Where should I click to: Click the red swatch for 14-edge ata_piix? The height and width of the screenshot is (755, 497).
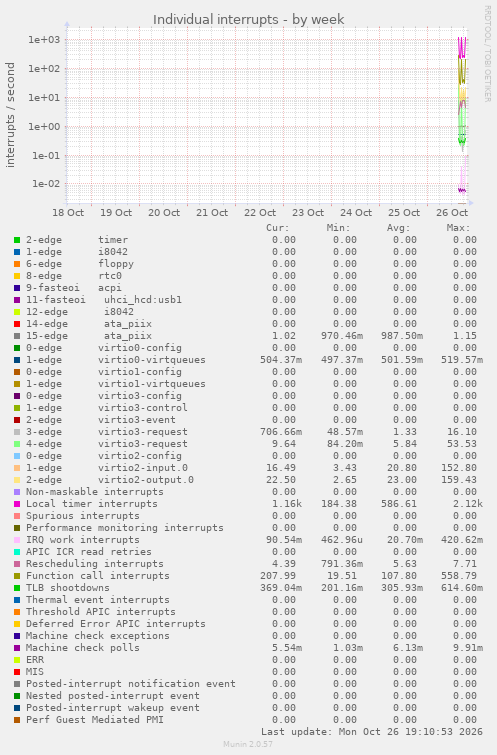tap(17, 324)
